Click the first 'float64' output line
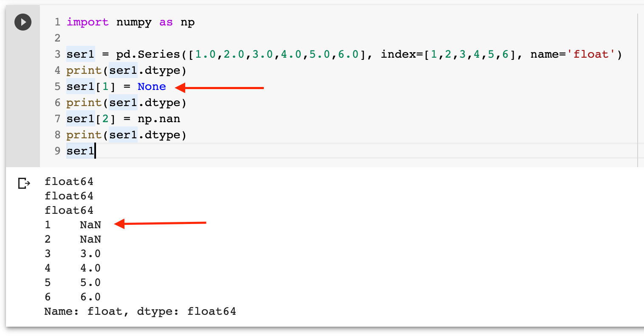 (x=69, y=181)
